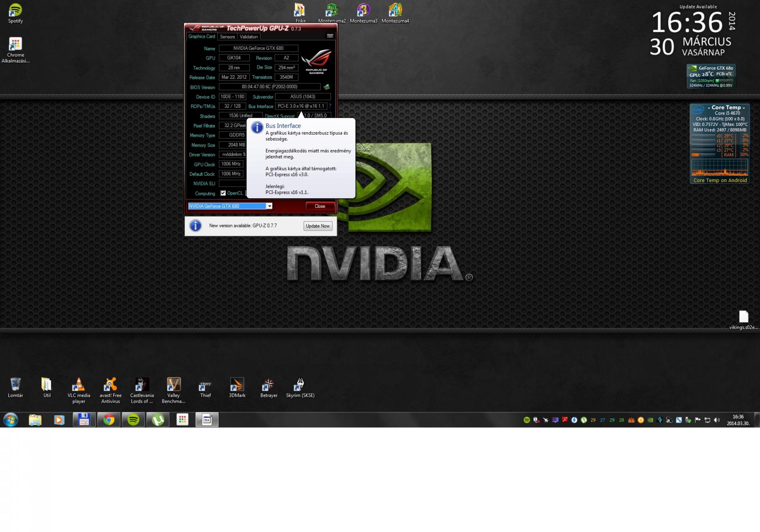
Task: Click the uTorrent tray icon
Action: [584, 420]
